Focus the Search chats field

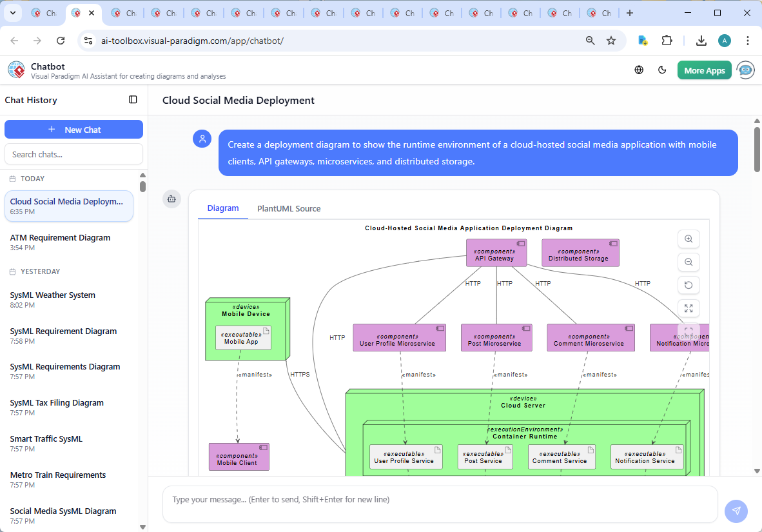[x=73, y=154]
